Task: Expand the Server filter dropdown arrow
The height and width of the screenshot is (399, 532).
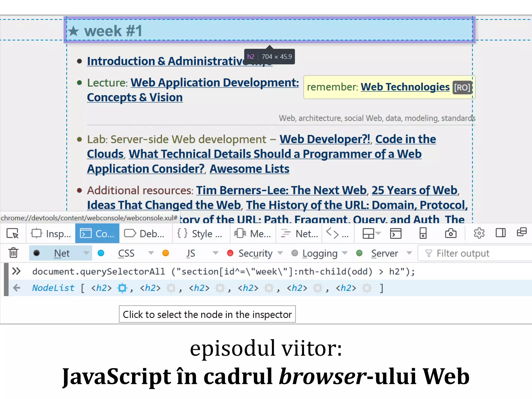Action: 409,253
